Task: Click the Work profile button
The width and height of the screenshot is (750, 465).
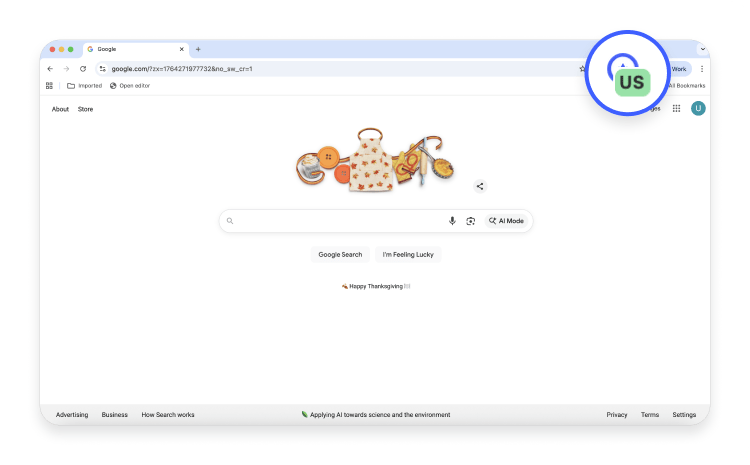Action: (x=679, y=69)
